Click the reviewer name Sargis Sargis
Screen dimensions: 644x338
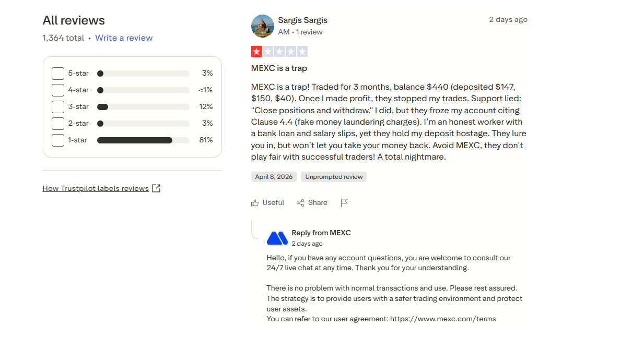[x=303, y=20]
